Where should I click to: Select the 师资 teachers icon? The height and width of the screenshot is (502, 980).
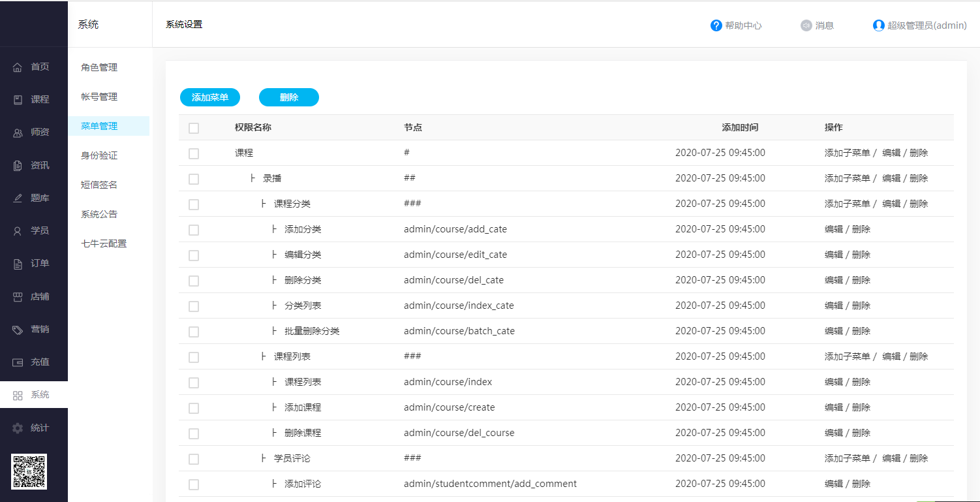tap(18, 133)
